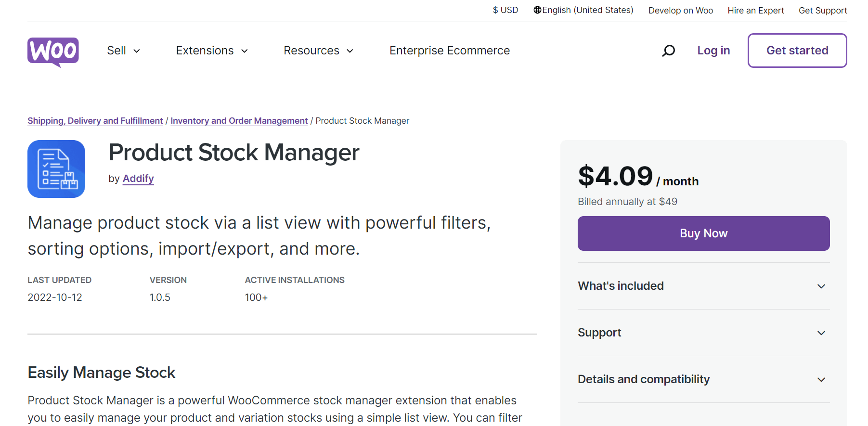868x426 pixels.
Task: Change currency from $ USD
Action: coord(505,10)
